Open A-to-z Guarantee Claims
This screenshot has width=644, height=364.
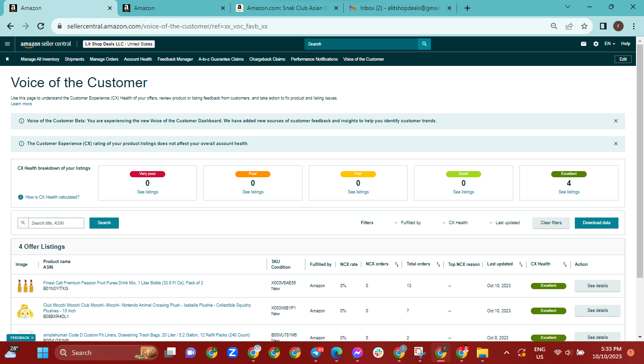coord(221,59)
